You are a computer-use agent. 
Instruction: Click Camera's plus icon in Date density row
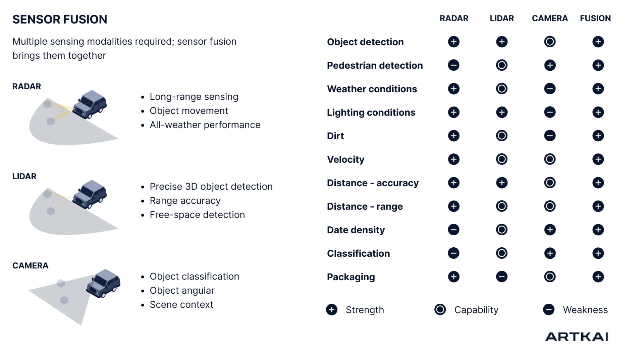tap(550, 230)
